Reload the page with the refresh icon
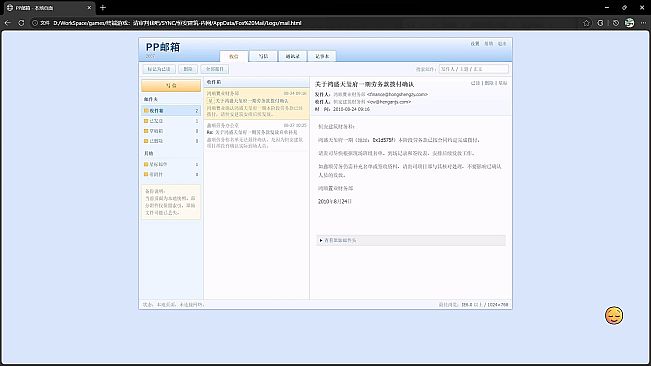 (x=21, y=23)
